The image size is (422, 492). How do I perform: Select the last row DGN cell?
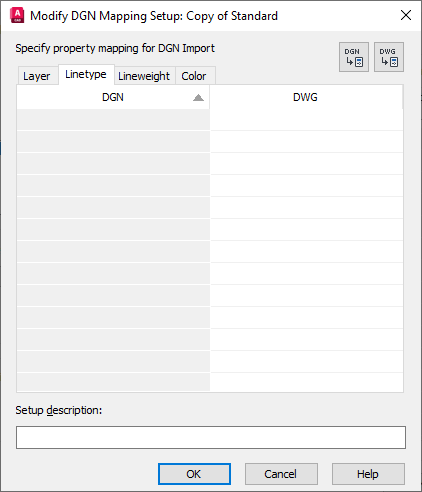[x=113, y=382]
